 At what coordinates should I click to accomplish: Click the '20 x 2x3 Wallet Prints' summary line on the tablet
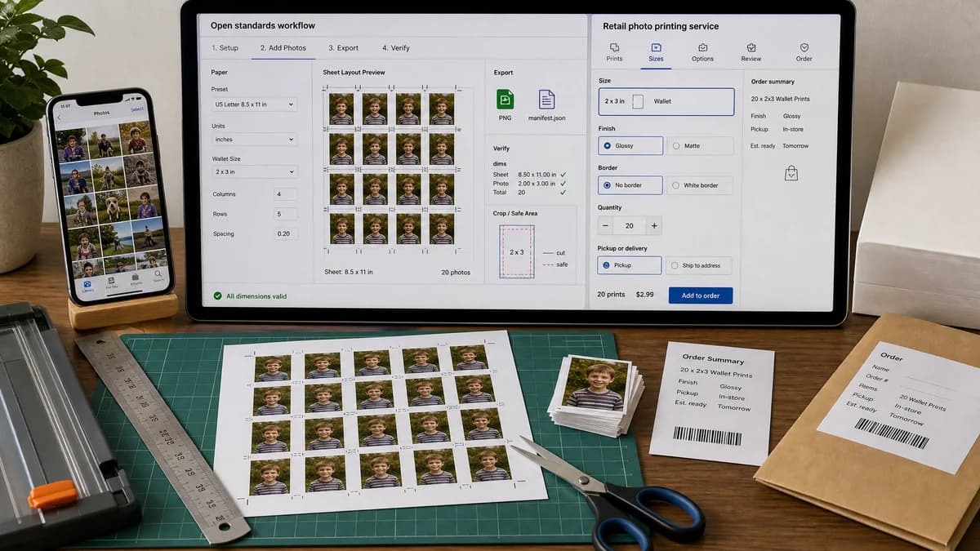(780, 99)
